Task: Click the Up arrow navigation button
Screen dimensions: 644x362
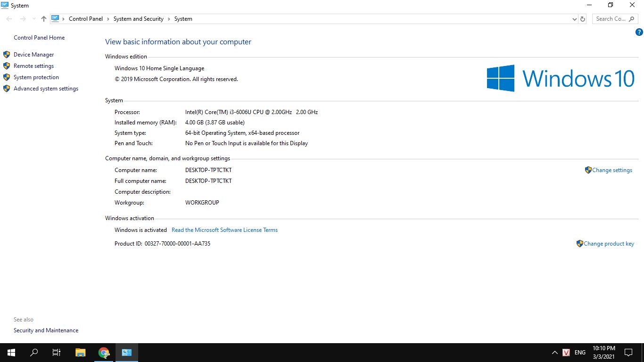Action: [44, 19]
